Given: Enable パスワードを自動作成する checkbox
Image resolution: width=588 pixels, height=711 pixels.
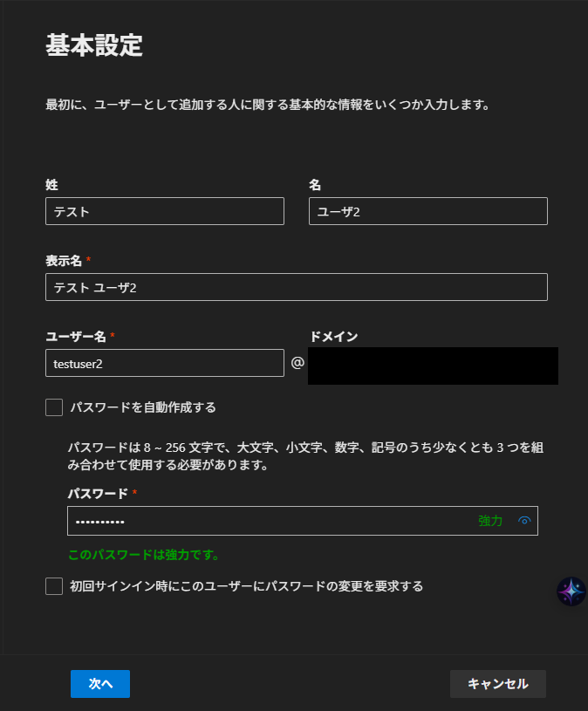Looking at the screenshot, I should click(54, 407).
